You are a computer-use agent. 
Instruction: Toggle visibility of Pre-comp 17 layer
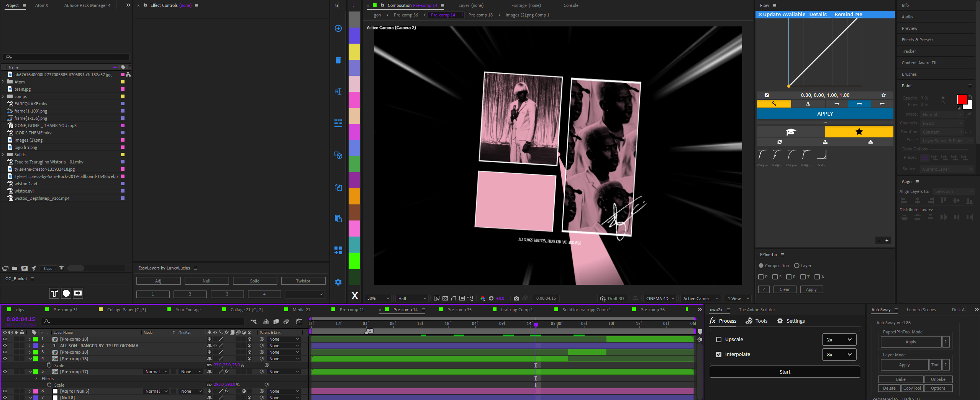5,372
